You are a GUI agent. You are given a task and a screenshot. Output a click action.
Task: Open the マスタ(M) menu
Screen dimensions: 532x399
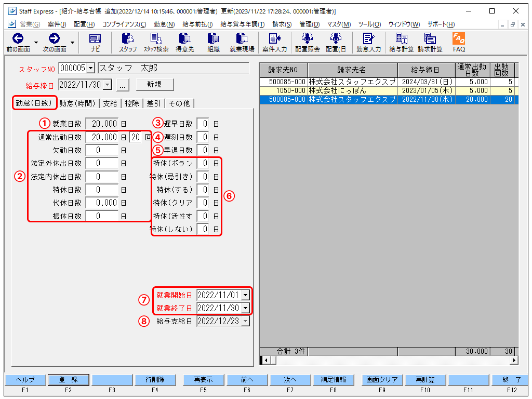pyautogui.click(x=339, y=24)
